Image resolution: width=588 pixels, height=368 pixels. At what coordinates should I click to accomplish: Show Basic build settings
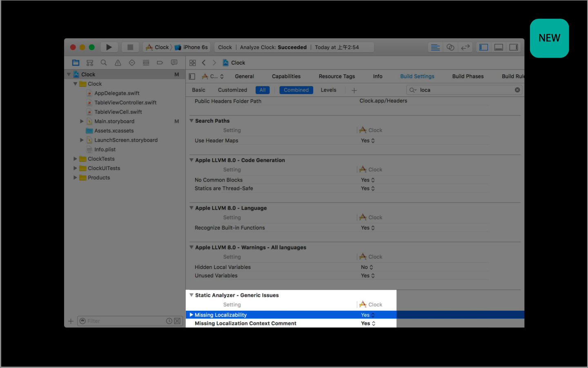click(199, 90)
